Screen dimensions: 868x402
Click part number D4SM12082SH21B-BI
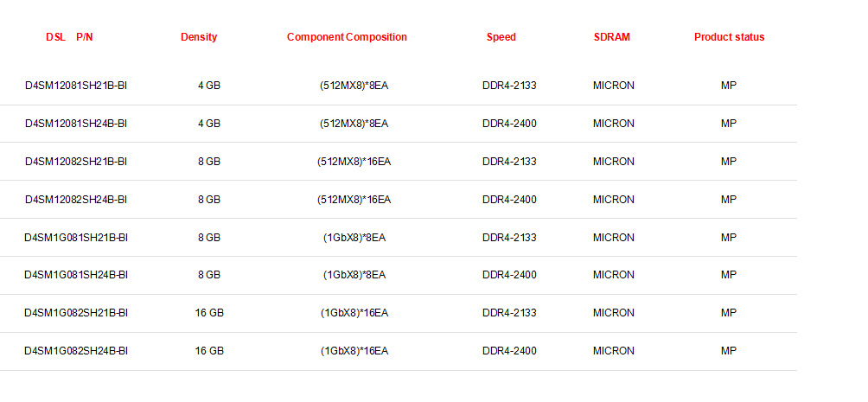pos(76,162)
